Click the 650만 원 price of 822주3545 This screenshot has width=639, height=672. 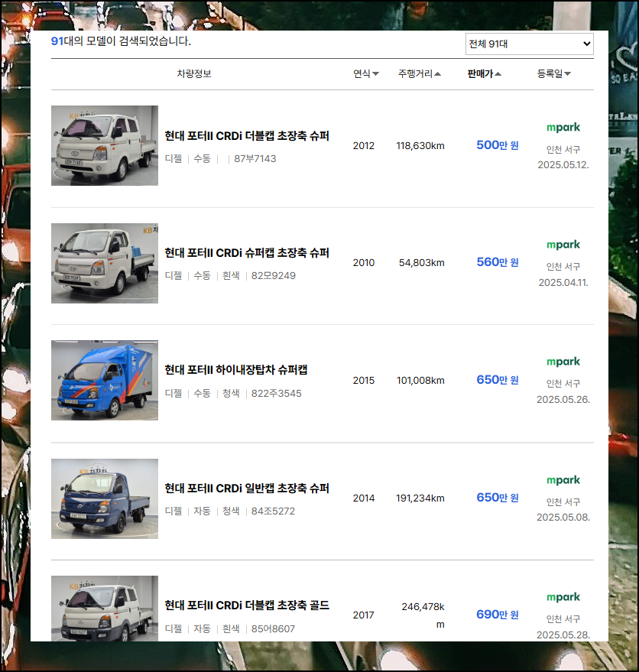498,380
